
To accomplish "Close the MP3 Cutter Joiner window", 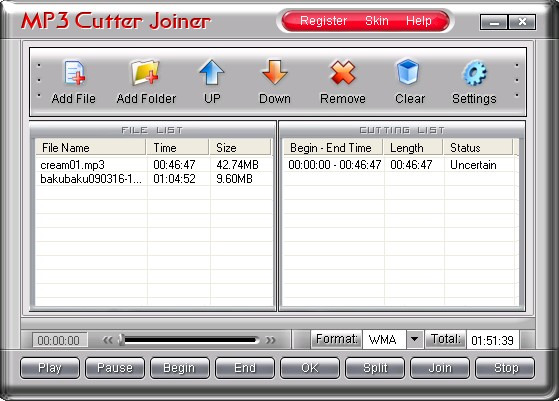I will [x=522, y=22].
